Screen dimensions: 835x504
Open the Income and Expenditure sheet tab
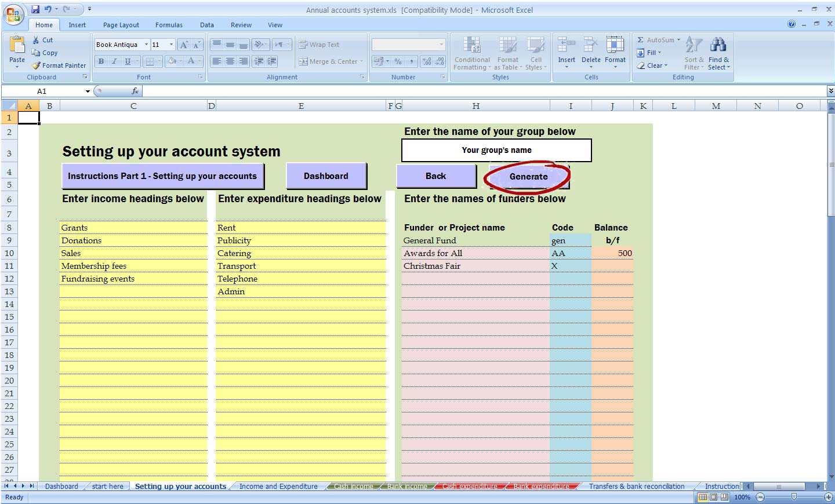[x=278, y=487]
